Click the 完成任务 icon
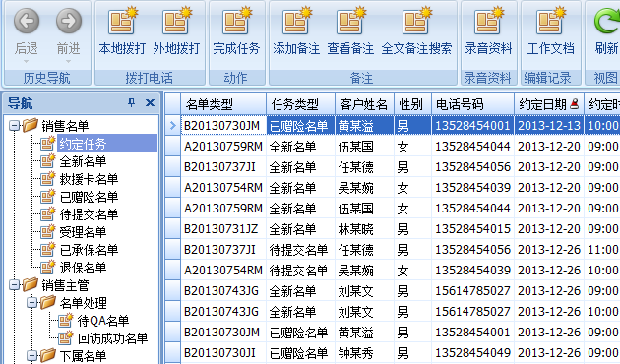The height and width of the screenshot is (364, 620). pos(236,21)
